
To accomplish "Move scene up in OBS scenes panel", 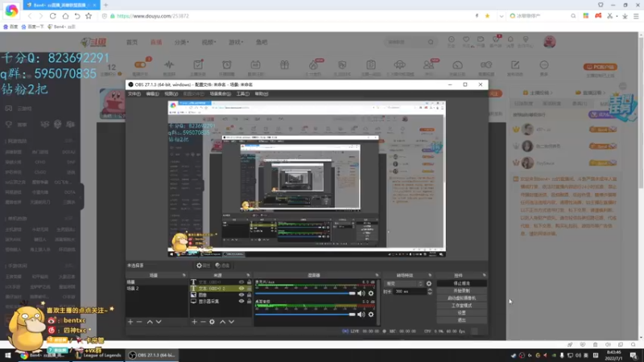I will (x=150, y=322).
